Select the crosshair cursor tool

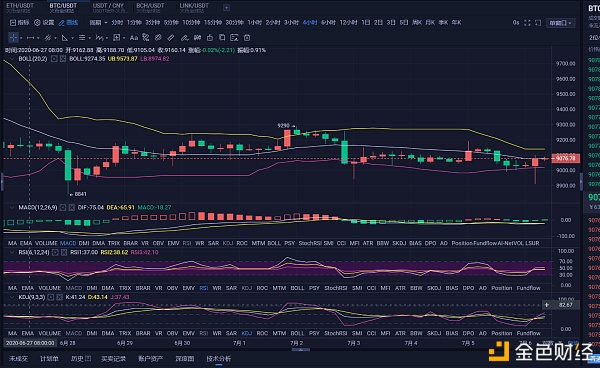[13, 37]
